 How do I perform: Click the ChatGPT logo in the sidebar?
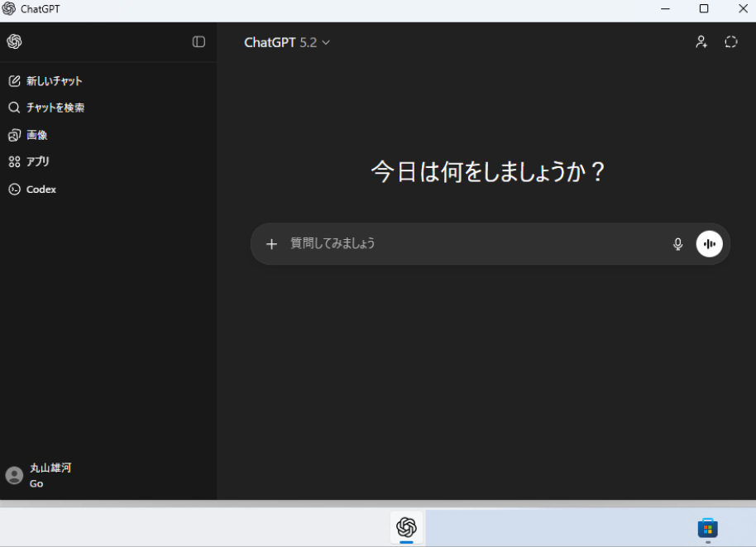tap(14, 41)
